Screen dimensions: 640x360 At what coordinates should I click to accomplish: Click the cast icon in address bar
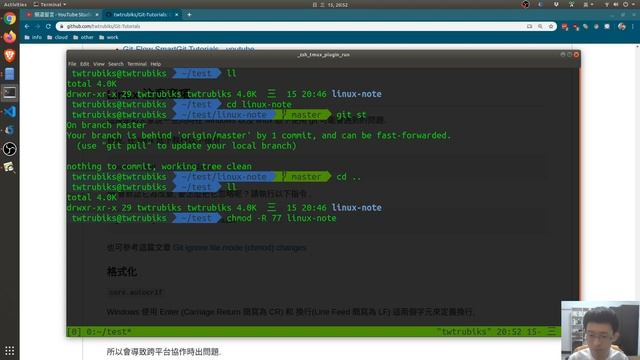529,26
